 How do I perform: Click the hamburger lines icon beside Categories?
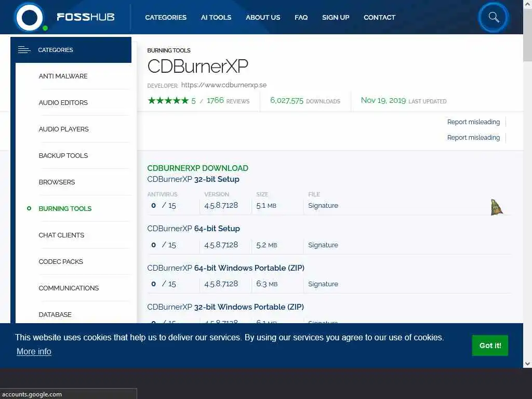click(24, 50)
